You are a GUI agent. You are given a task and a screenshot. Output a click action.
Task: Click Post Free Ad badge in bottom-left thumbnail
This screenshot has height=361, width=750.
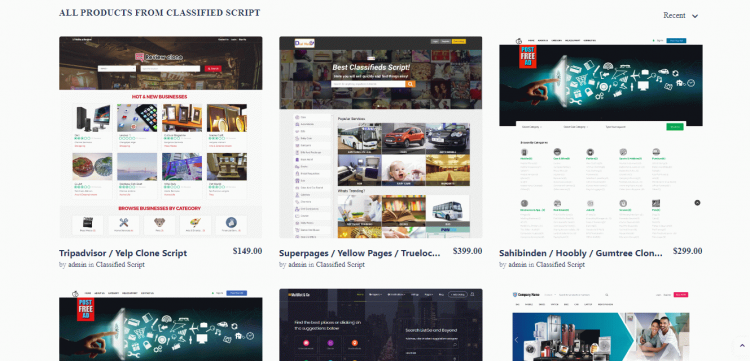[x=86, y=309]
